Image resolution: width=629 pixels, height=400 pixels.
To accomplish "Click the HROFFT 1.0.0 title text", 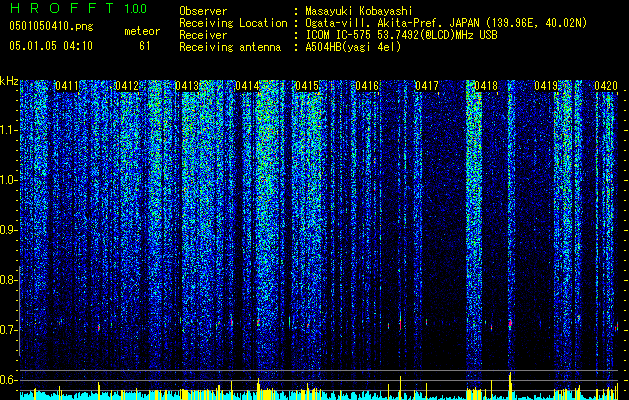I will point(78,8).
